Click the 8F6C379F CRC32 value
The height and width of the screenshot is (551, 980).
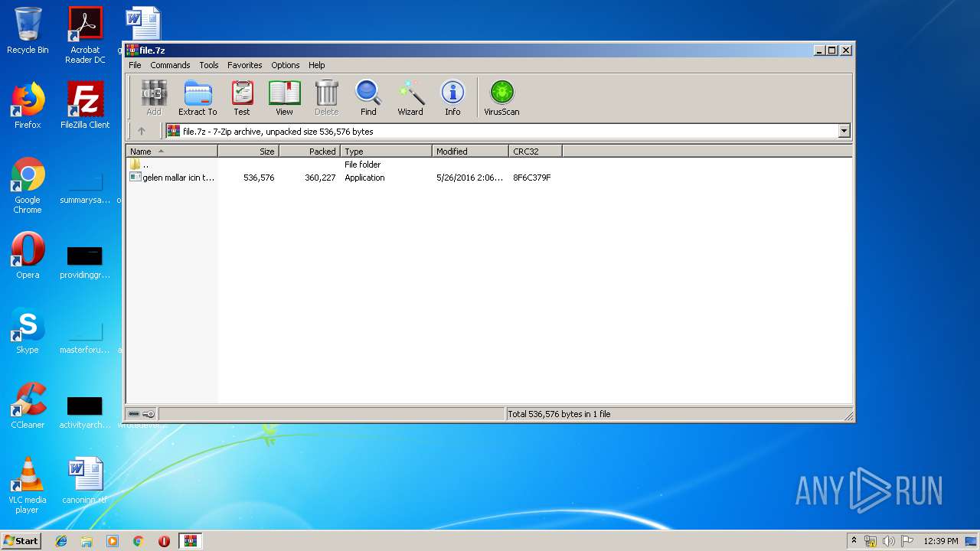(x=532, y=178)
